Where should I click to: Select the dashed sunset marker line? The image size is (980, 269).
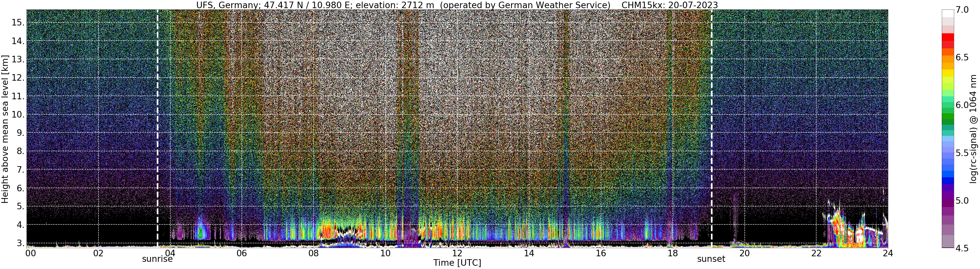(x=712, y=128)
